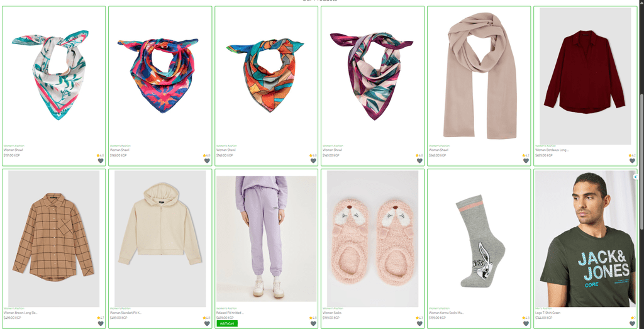The image size is (644, 329).
Task: Click the bordeaux long sleeve shirt image
Action: [x=586, y=76]
